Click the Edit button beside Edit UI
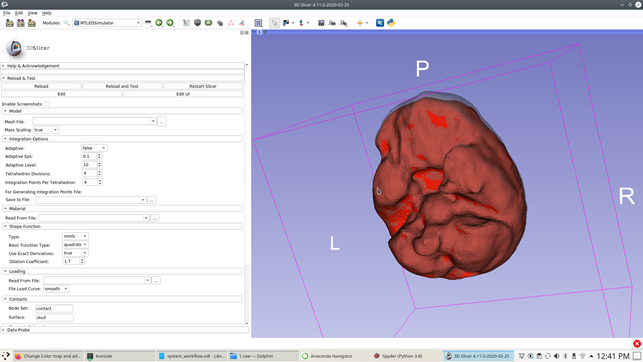The width and height of the screenshot is (643, 362). [x=62, y=94]
